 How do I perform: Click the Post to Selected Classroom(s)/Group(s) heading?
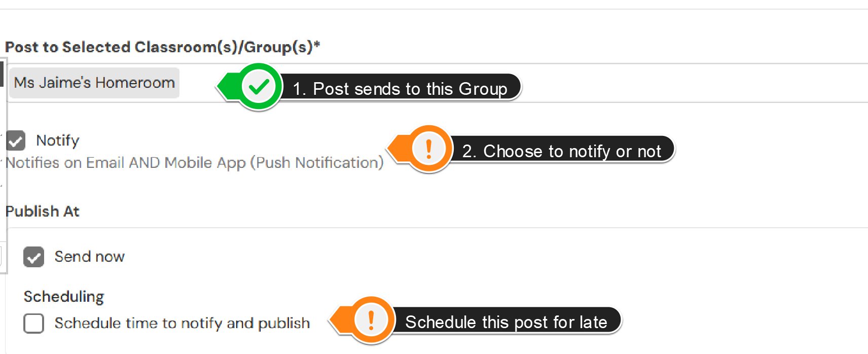[x=163, y=47]
